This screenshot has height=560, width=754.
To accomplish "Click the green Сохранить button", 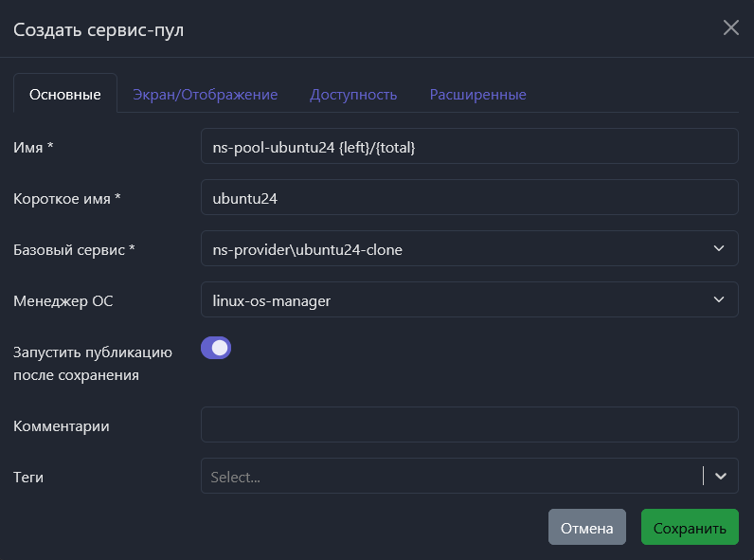I will coord(690,528).
